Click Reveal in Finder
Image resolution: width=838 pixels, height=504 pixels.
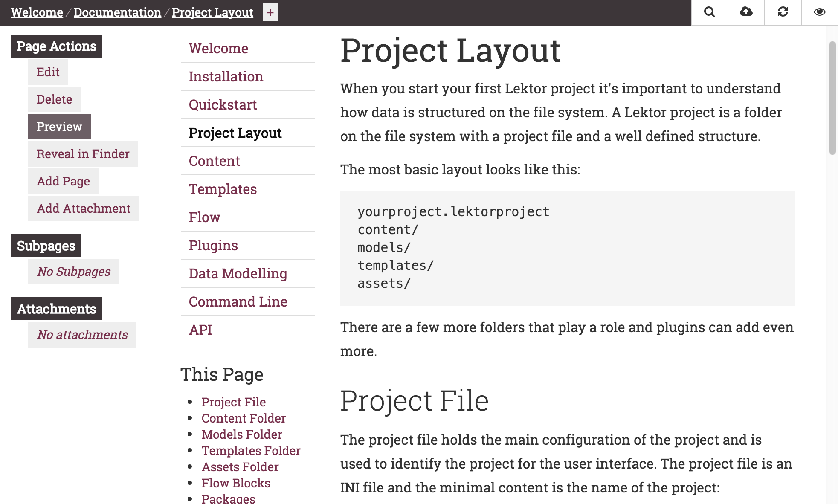click(83, 154)
